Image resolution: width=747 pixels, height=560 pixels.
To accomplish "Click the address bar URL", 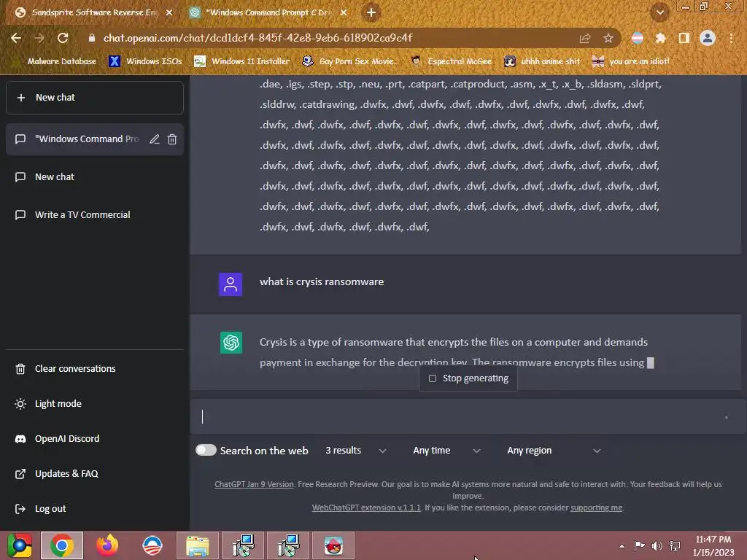I will (x=258, y=38).
